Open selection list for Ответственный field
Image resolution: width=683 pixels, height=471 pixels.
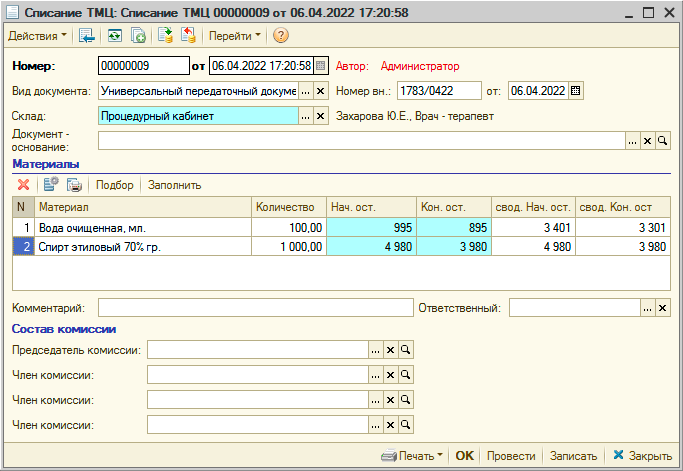[x=647, y=308]
